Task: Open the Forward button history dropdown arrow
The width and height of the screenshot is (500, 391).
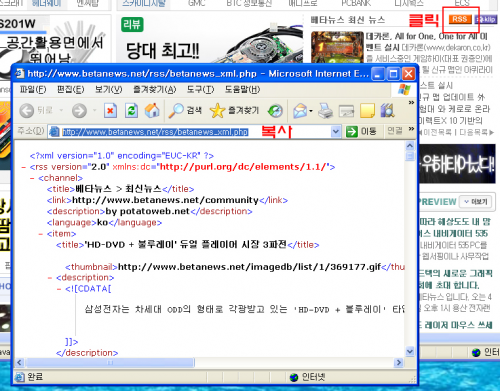Action: coord(95,110)
